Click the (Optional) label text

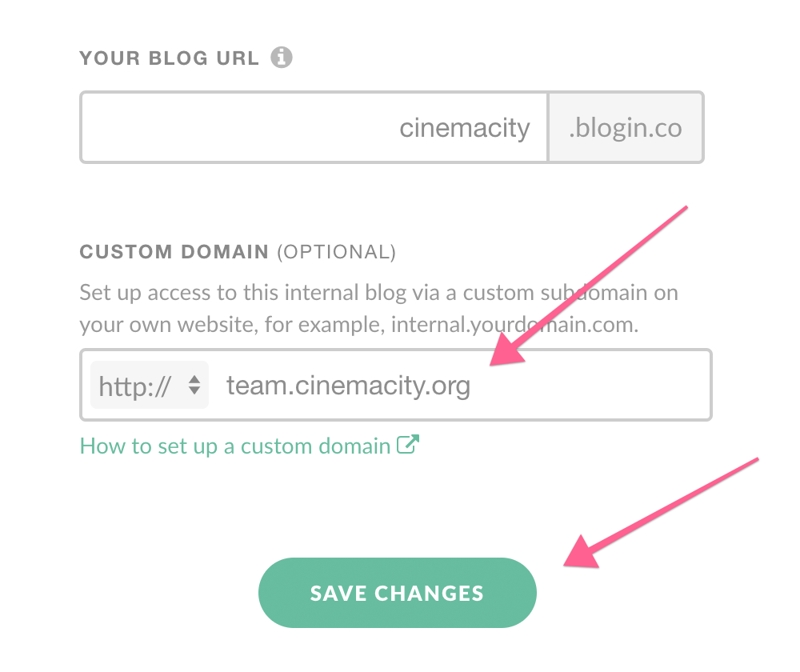[x=336, y=252]
